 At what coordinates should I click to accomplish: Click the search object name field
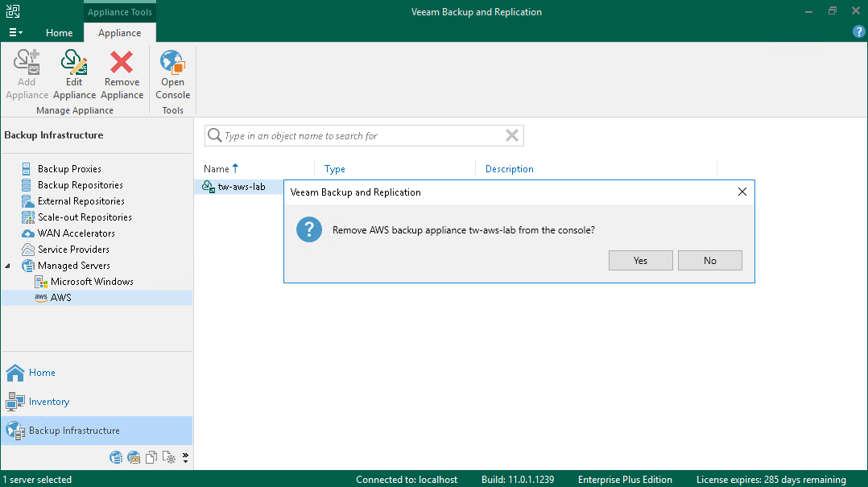(x=364, y=135)
